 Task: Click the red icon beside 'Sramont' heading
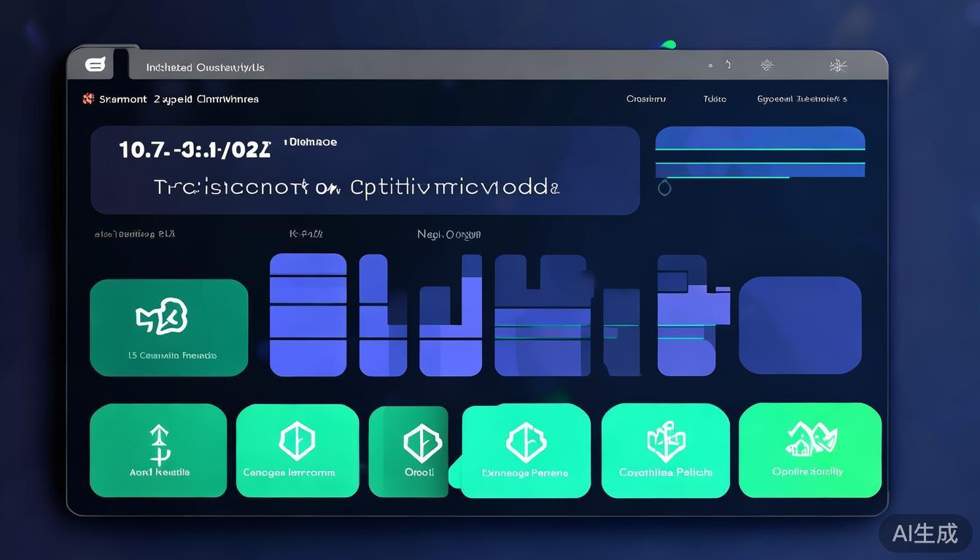[88, 98]
